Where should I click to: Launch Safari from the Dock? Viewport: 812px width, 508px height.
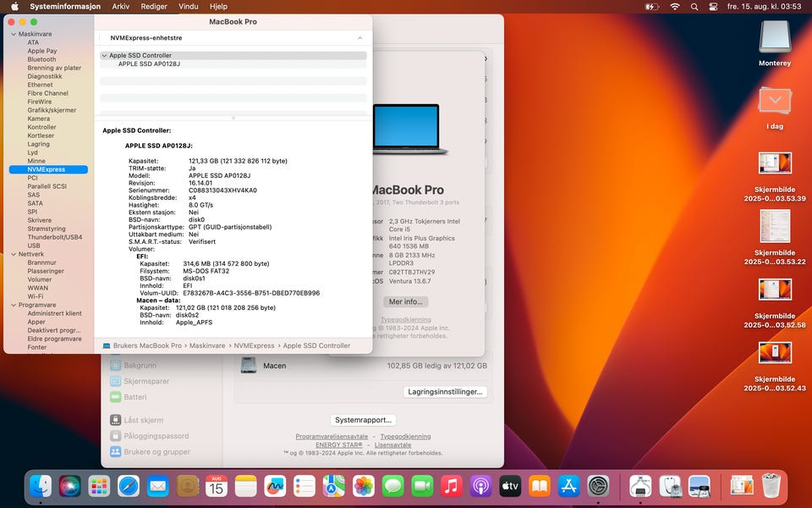[x=129, y=486]
